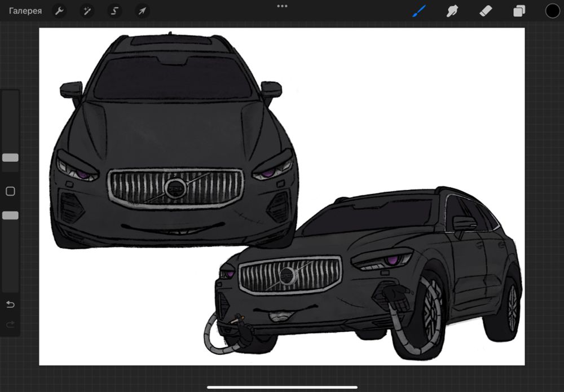Open the Adjustments magic wand menu

click(x=87, y=11)
